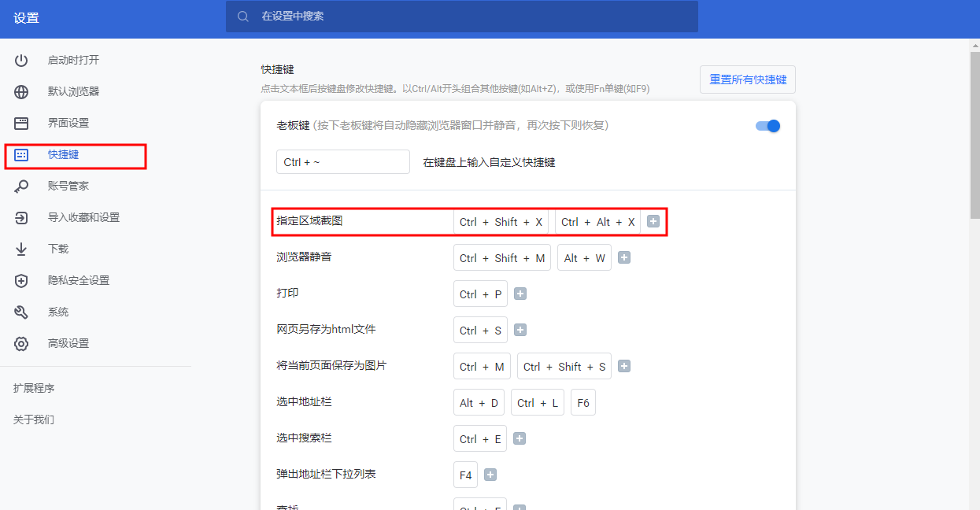The image size is (980, 510).
Task: Click the 导入收藏和设置 import icon
Action: point(20,218)
